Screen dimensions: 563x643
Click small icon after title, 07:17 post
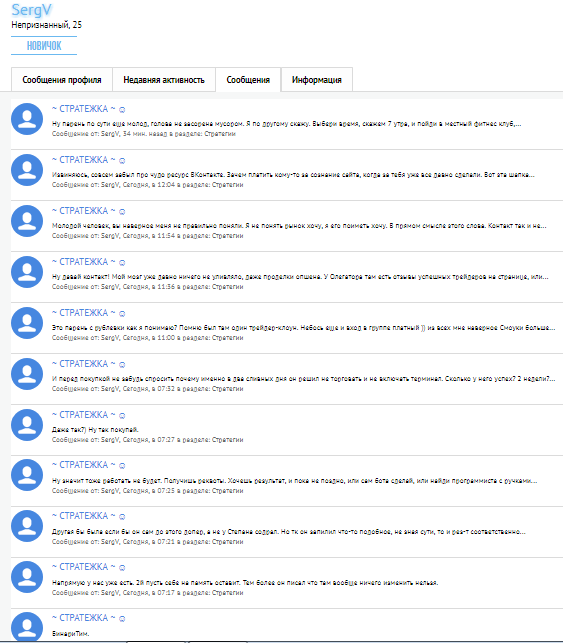click(122, 568)
